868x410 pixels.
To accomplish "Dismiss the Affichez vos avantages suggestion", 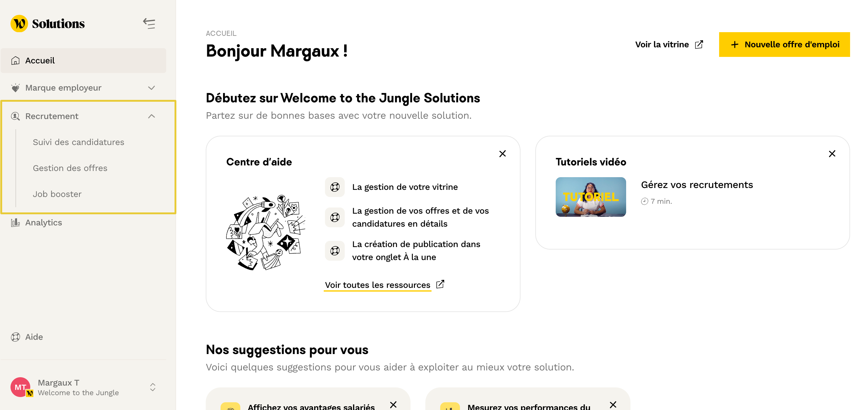I will coord(393,405).
